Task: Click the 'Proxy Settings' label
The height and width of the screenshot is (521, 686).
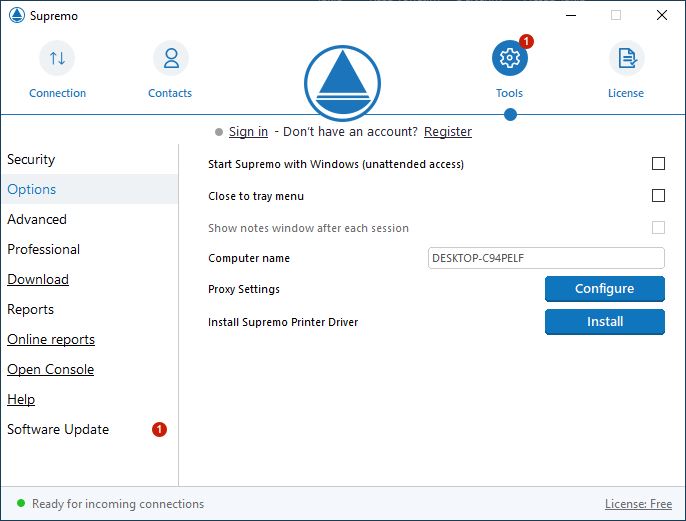Action: pyautogui.click(x=244, y=289)
